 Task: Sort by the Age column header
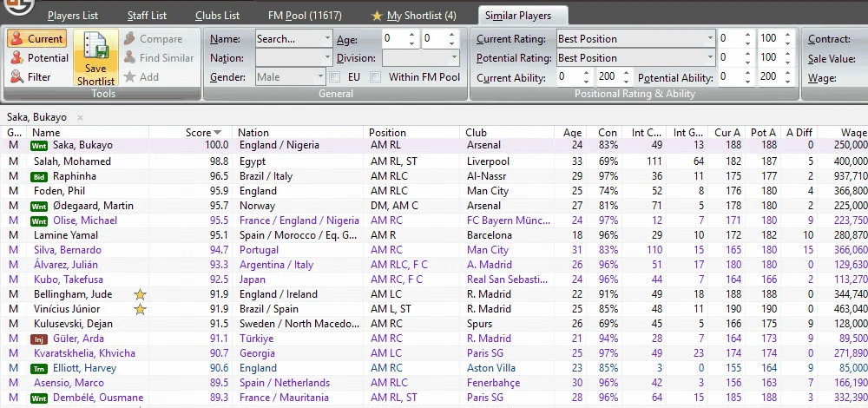coord(572,132)
